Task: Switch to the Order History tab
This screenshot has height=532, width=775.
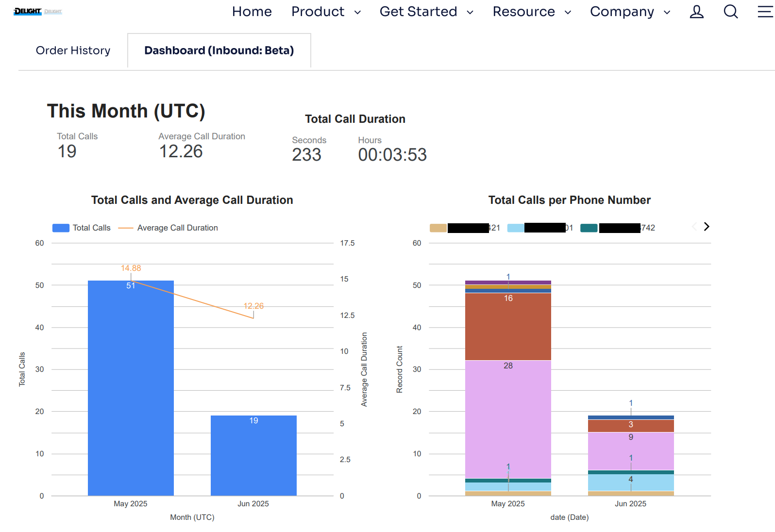Action: click(x=73, y=50)
